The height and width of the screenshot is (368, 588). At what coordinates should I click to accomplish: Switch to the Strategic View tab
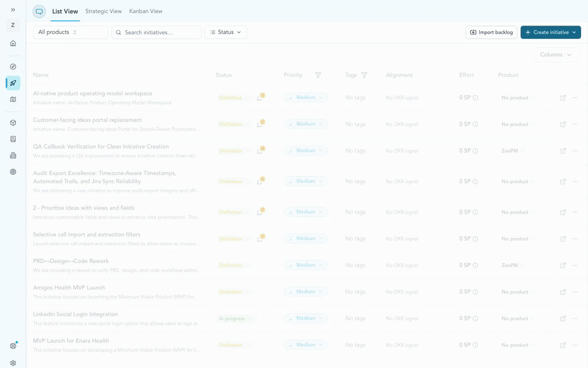point(103,11)
